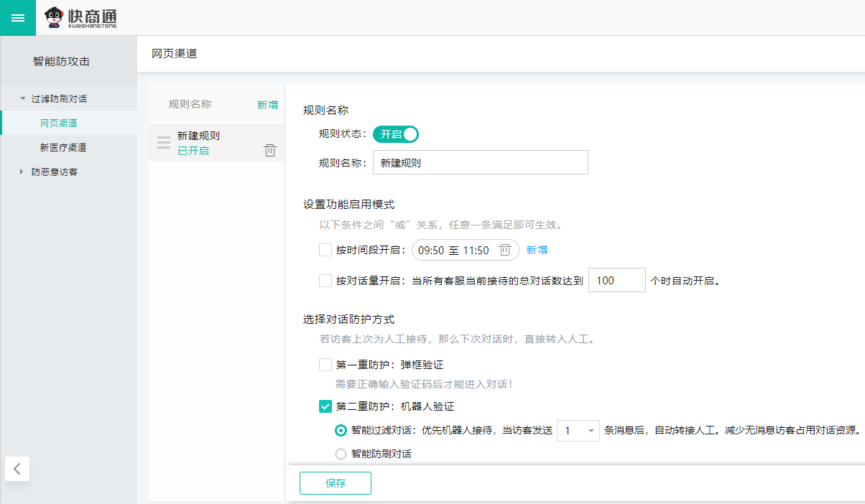865x504 pixels.
Task: Enable 第一重防护 弹框验证
Action: 325,365
